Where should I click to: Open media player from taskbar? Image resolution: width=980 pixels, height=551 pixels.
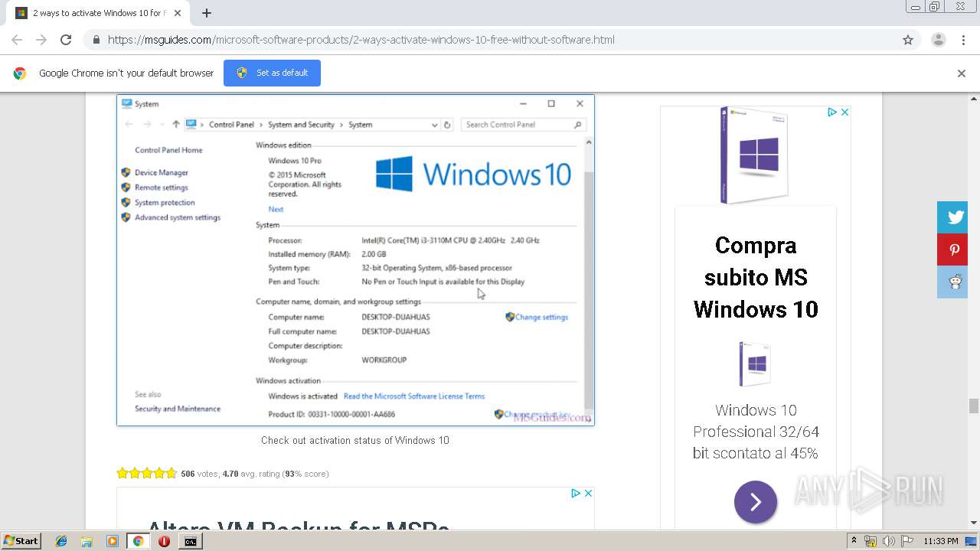pos(113,541)
